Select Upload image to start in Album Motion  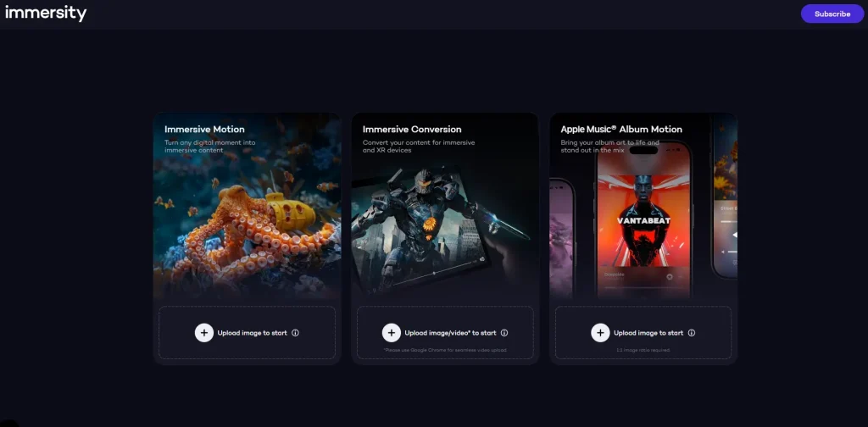point(648,333)
